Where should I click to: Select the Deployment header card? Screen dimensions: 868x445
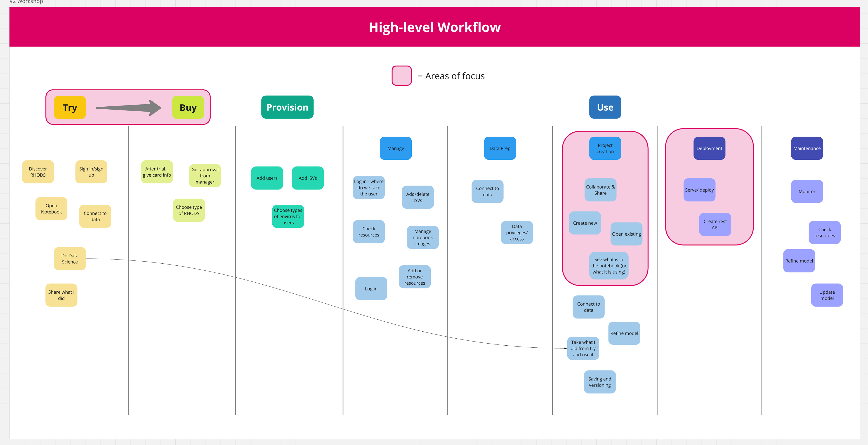(x=709, y=148)
